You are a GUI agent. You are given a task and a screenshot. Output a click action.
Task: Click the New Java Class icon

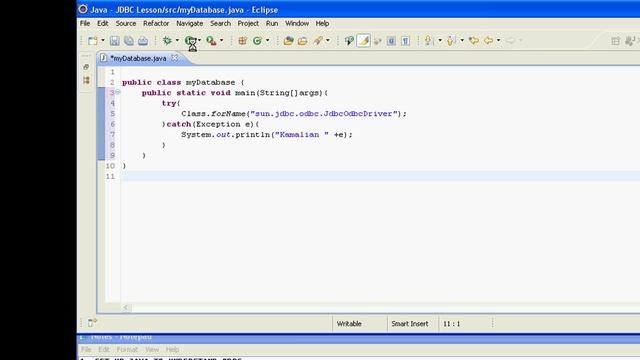click(257, 40)
